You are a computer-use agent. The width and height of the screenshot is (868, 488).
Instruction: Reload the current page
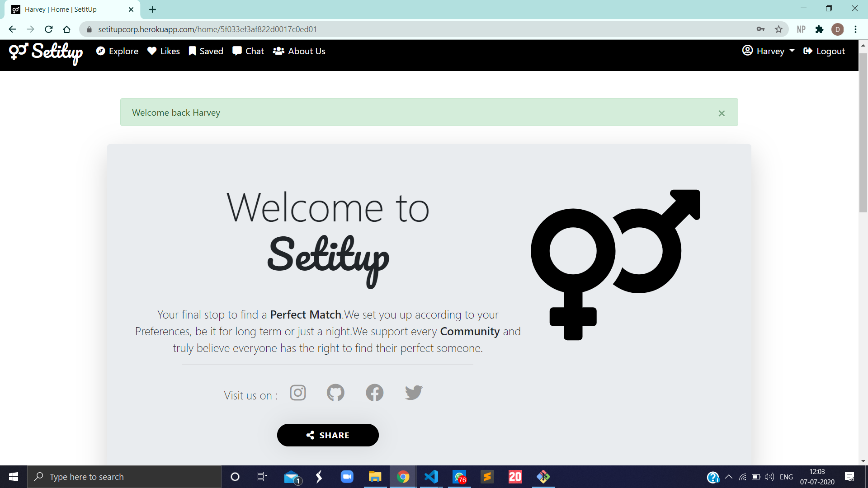click(49, 29)
